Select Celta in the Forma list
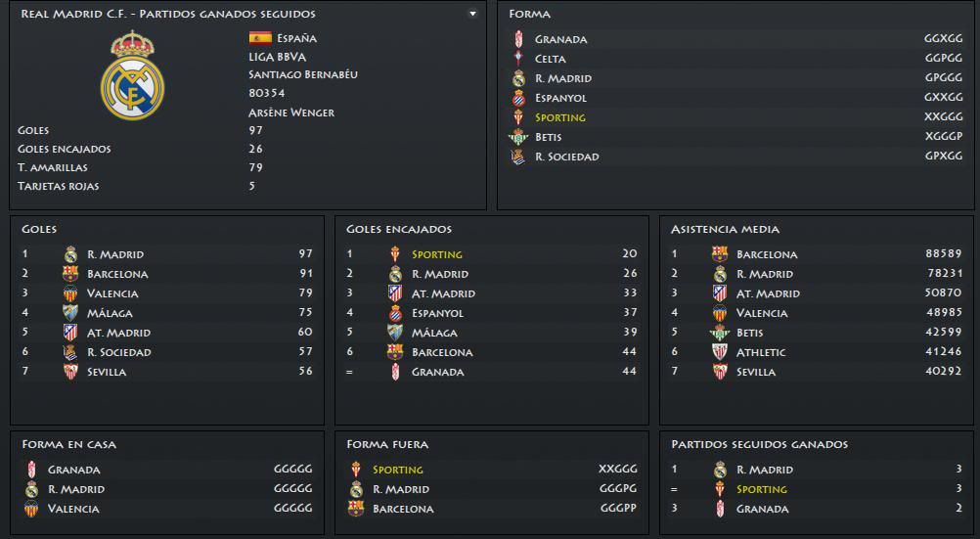Viewport: 980px width, 539px height. pos(550,59)
